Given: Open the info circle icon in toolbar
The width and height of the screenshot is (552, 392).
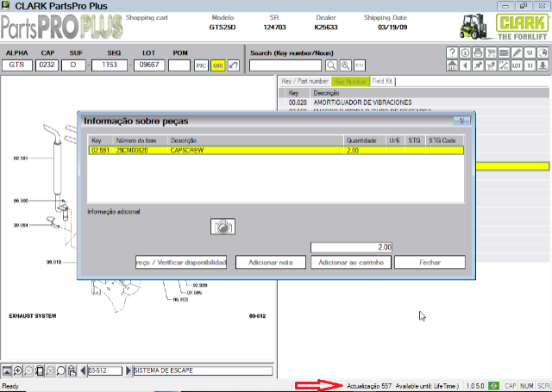Looking at the screenshot, I should click(465, 53).
